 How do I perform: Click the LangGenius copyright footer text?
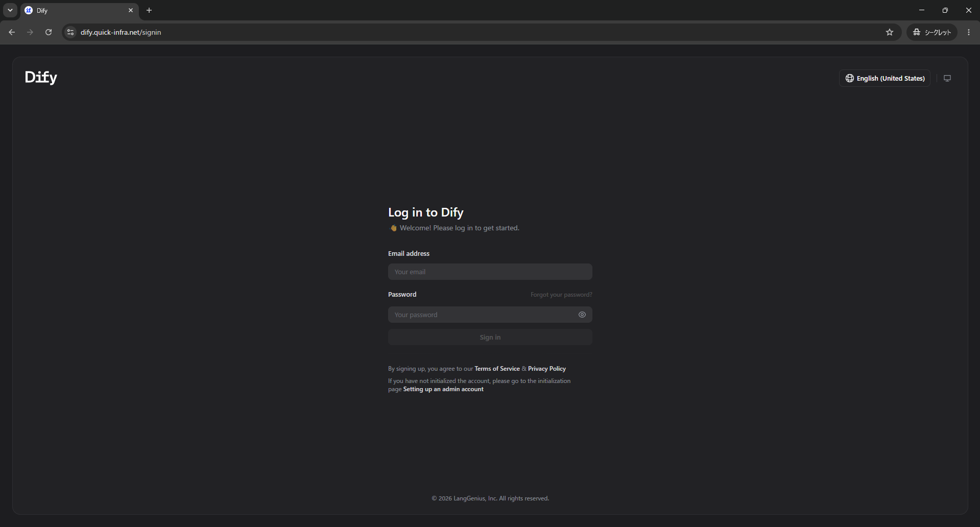[x=490, y=498]
